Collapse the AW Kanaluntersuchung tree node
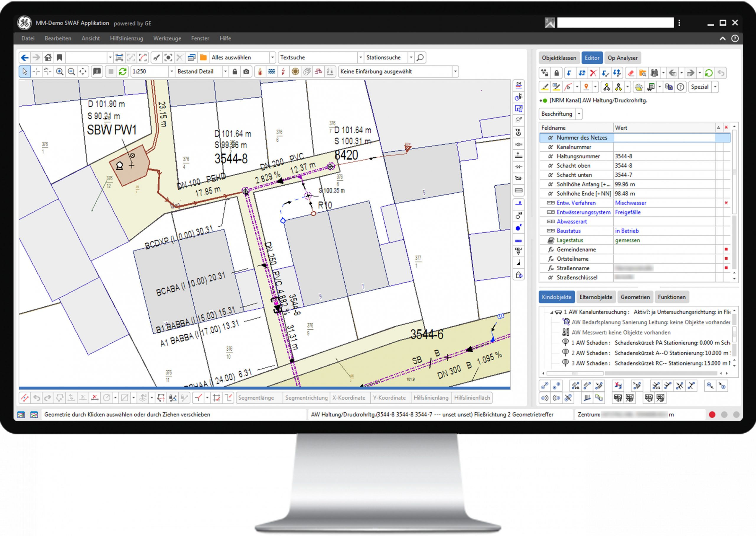Image resolution: width=756 pixels, height=536 pixels. 551,312
